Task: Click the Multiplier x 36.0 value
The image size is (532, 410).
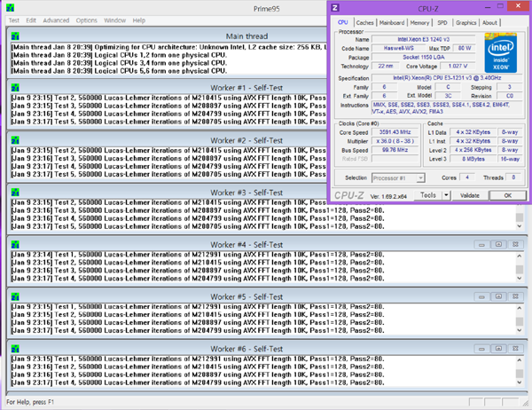Action: 395,141
